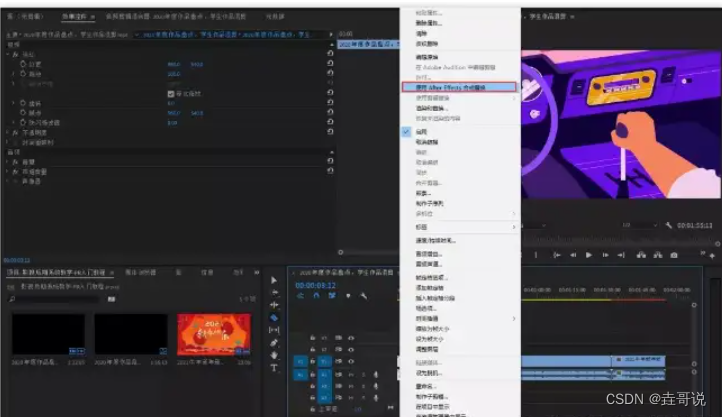Open the Button Editor plus icon
The width and height of the screenshot is (722, 417).
712,256
